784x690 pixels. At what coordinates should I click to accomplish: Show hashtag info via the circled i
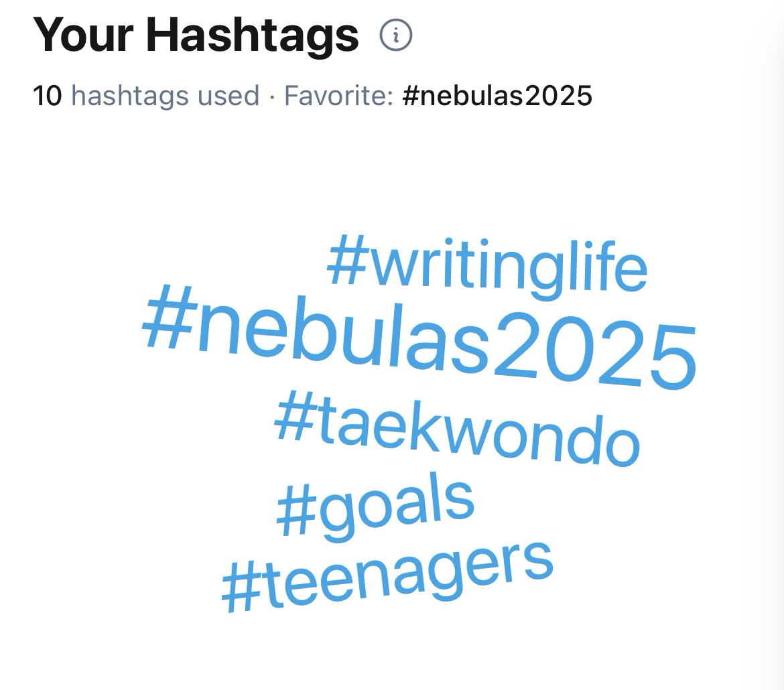pyautogui.click(x=396, y=35)
